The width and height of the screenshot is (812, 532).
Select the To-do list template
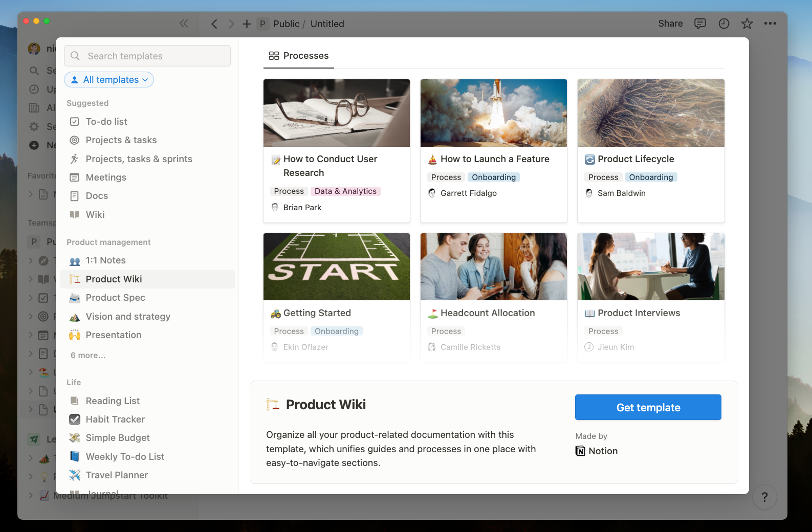click(147, 122)
